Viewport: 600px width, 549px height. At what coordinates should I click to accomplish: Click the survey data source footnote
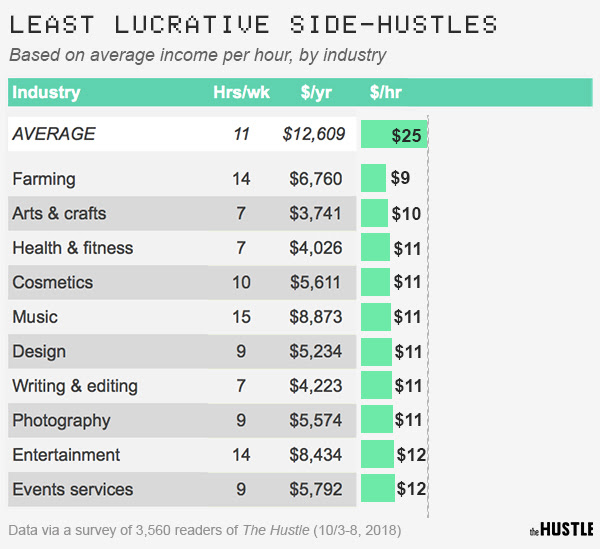pyautogui.click(x=205, y=530)
